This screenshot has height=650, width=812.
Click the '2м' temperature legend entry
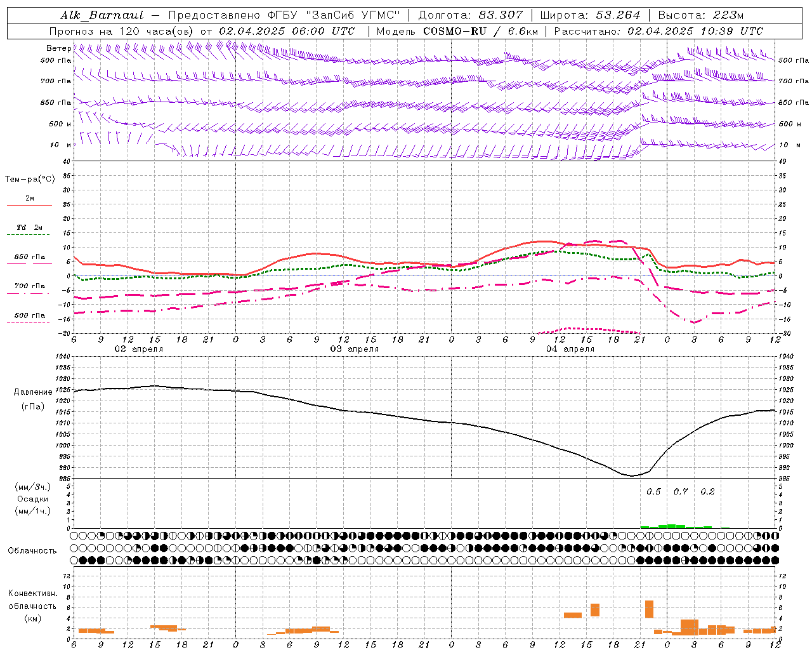30,198
